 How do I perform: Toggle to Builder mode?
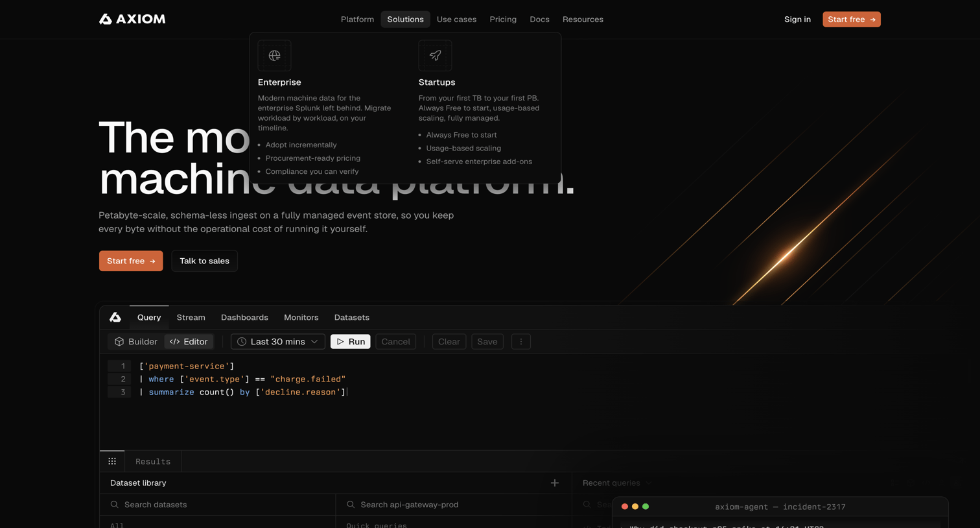tap(136, 342)
